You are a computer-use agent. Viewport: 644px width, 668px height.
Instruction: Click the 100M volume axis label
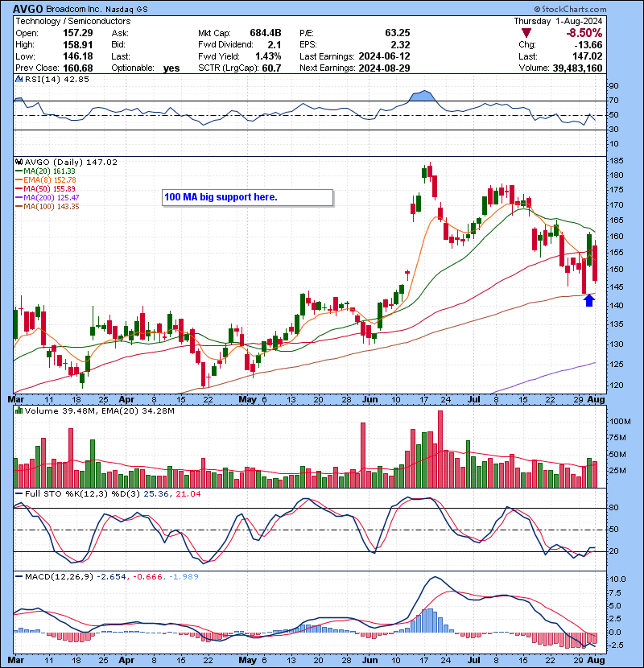point(620,422)
